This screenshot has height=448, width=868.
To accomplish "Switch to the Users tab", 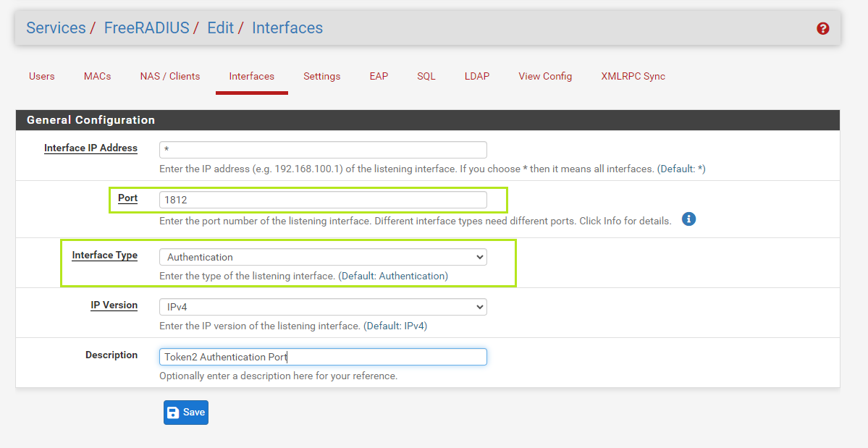I will click(41, 76).
